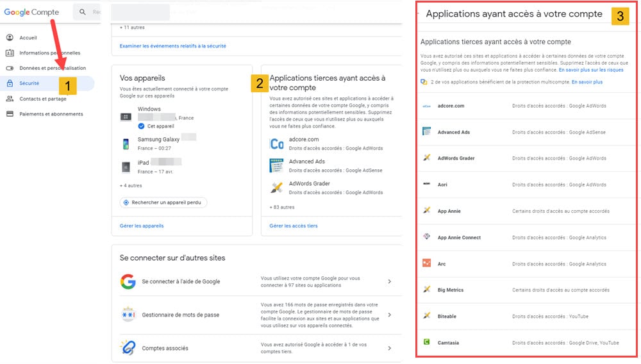Click the search magnifier icon
Image resolution: width=641 pixels, height=364 pixels.
(83, 12)
